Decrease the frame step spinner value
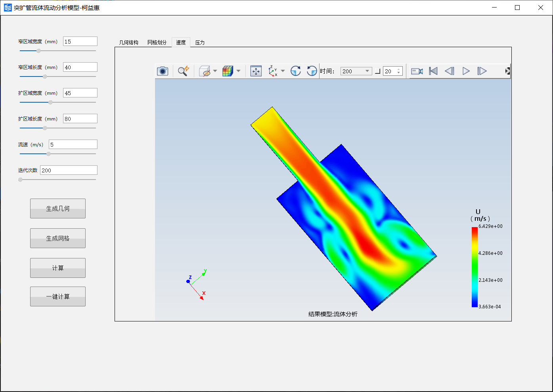This screenshot has width=553, height=392. (x=399, y=73)
